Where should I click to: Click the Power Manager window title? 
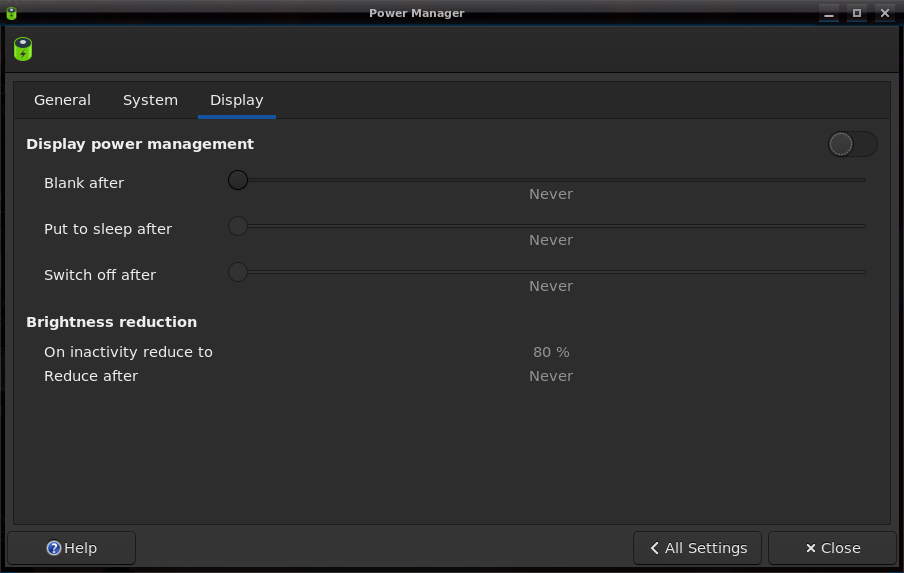tap(416, 13)
